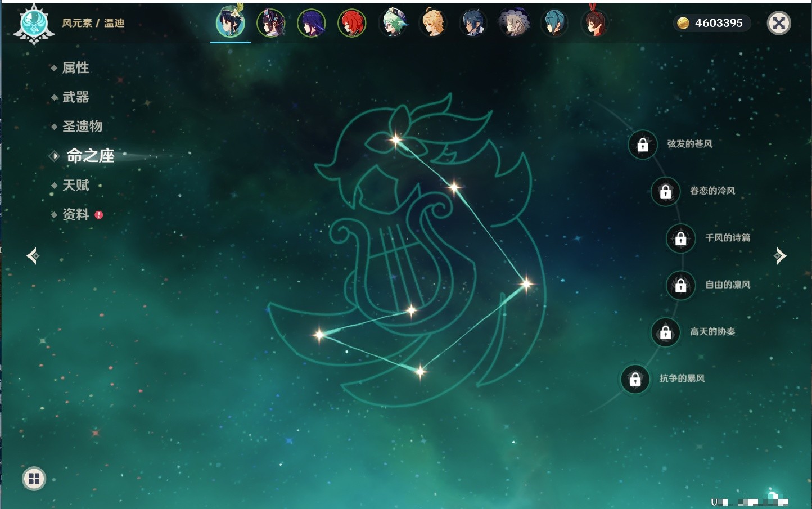Select the Yun Jin avatar with hair ornaments
Viewport: 812px width, 509px height.
270,24
